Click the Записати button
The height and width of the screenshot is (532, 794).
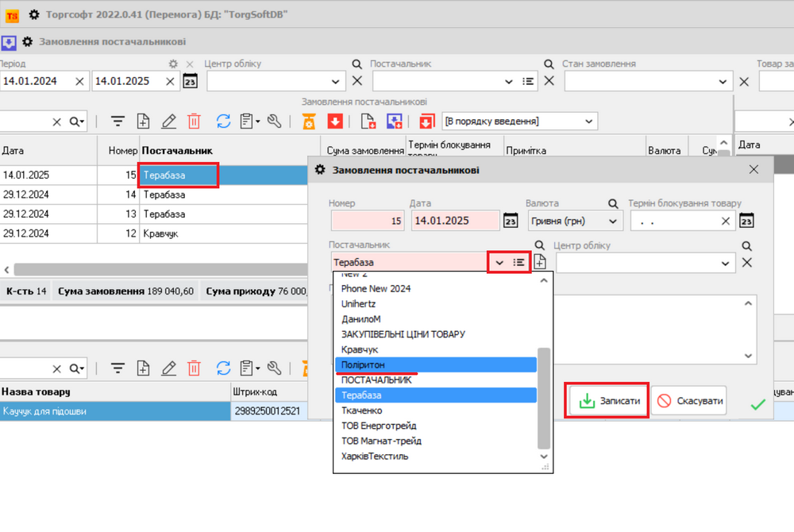pos(608,401)
